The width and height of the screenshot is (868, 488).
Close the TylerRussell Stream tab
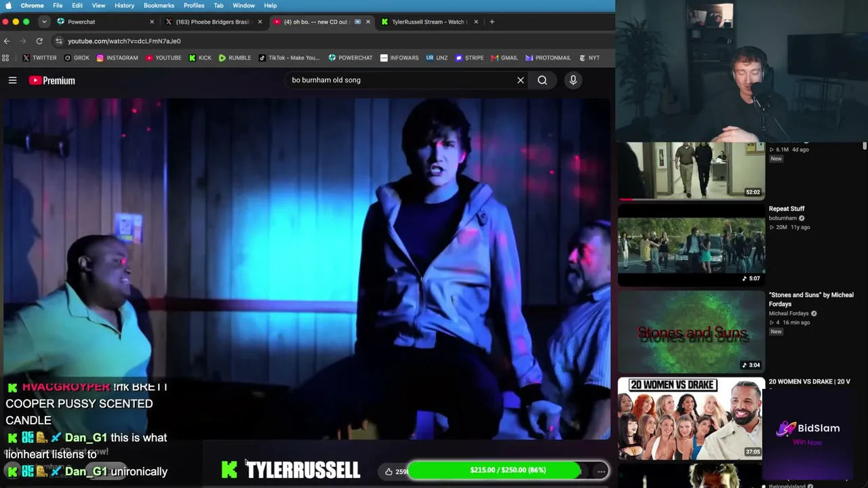click(x=475, y=22)
